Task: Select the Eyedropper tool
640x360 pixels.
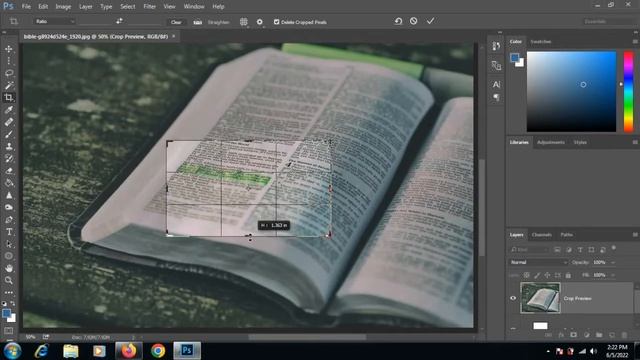Action: click(9, 110)
